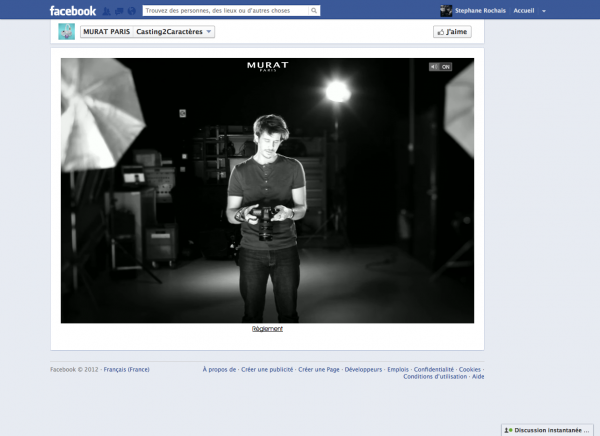Click the MURAT PARIS logo in video
The image size is (600, 436).
coord(267,67)
